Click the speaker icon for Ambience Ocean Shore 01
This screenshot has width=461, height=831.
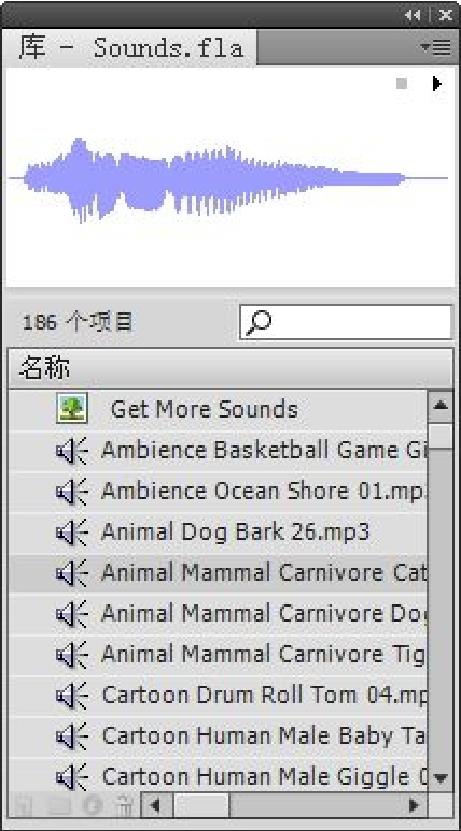tap(72, 491)
